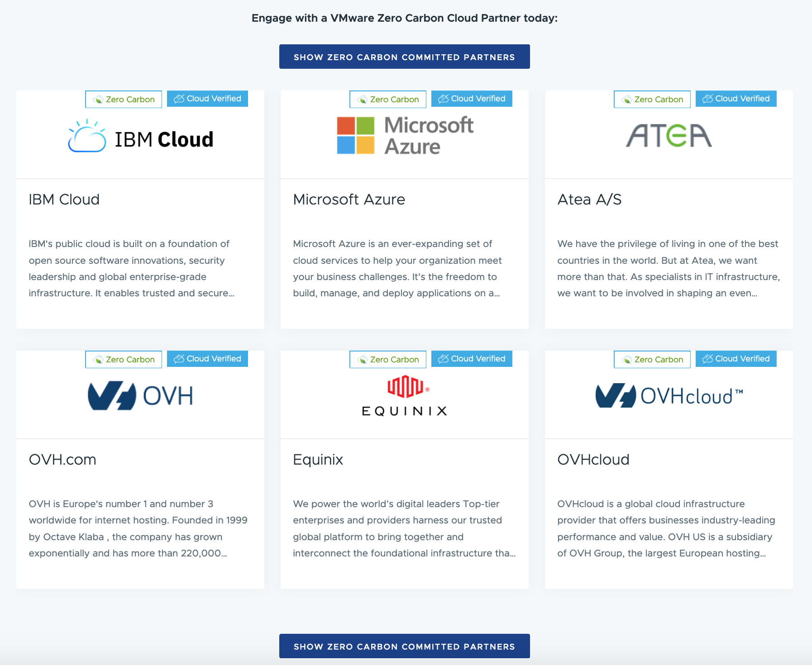Open the Equinix partner title
Screen dimensions: 812x665
(318, 460)
